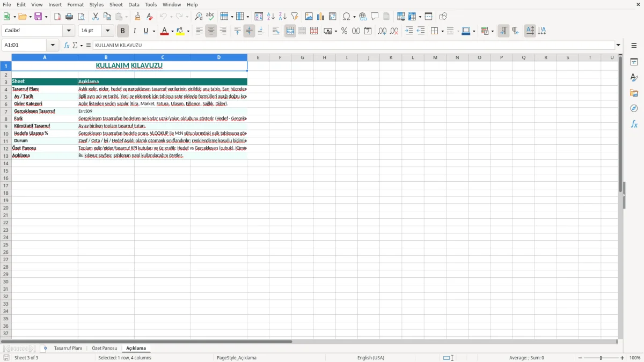The width and height of the screenshot is (644, 362).
Task: Open Function Wizard fx icon
Action: [67, 46]
